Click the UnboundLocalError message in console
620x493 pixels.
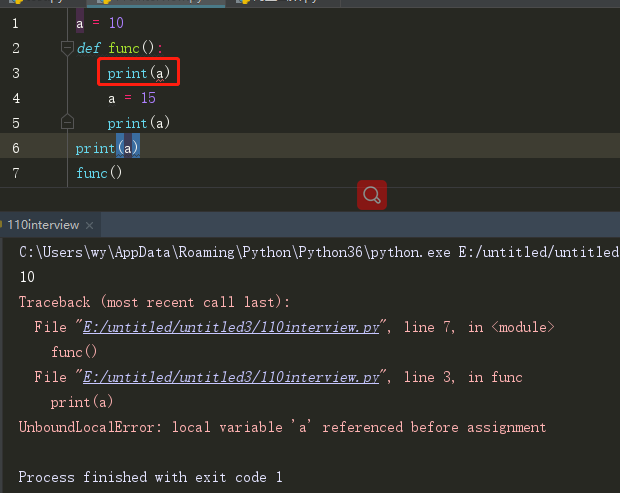point(282,427)
